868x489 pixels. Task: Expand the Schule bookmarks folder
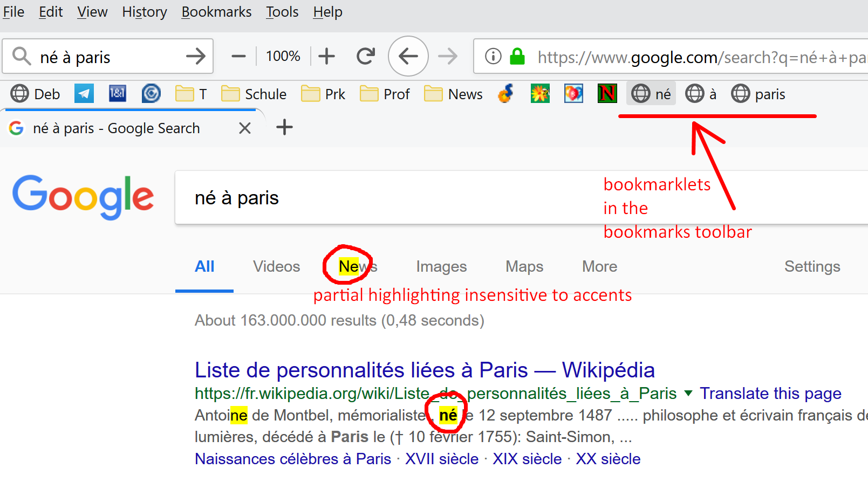254,94
